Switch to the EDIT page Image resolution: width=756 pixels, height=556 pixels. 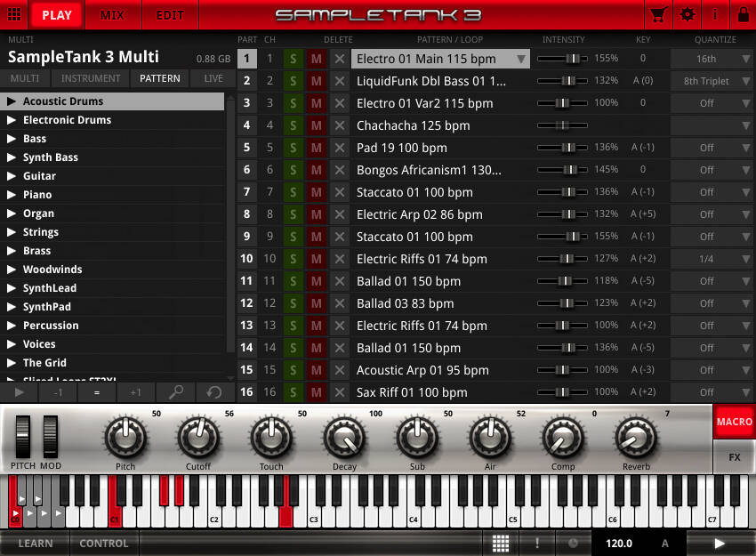170,15
